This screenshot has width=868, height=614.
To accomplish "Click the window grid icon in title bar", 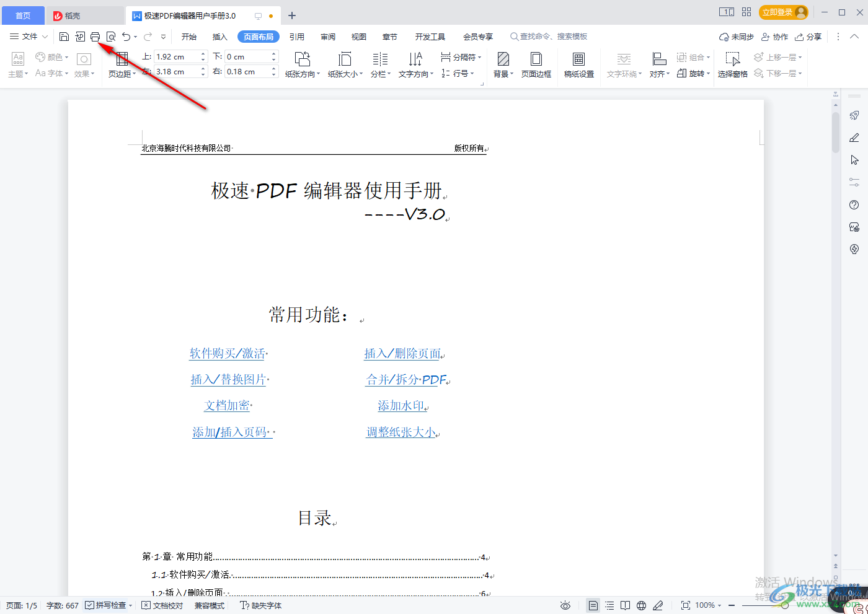I will (746, 12).
